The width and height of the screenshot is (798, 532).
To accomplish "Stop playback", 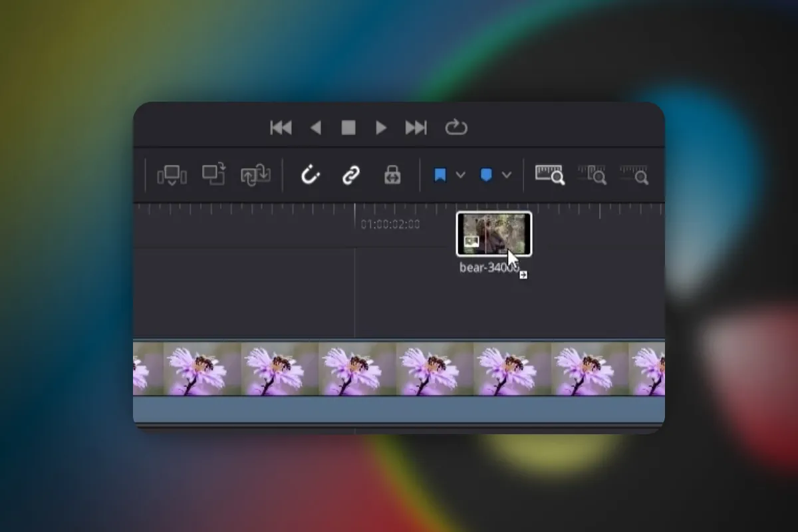I will 348,128.
